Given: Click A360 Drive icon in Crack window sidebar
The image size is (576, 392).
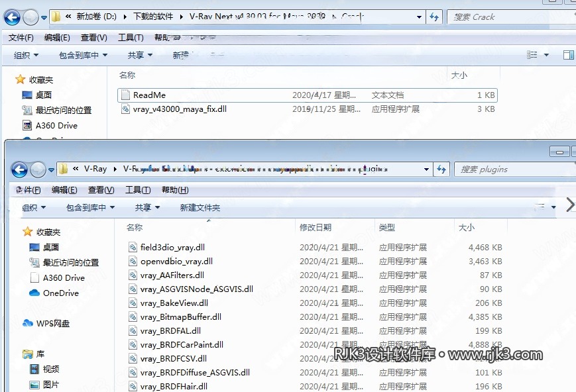Looking at the screenshot, I should click(27, 126).
